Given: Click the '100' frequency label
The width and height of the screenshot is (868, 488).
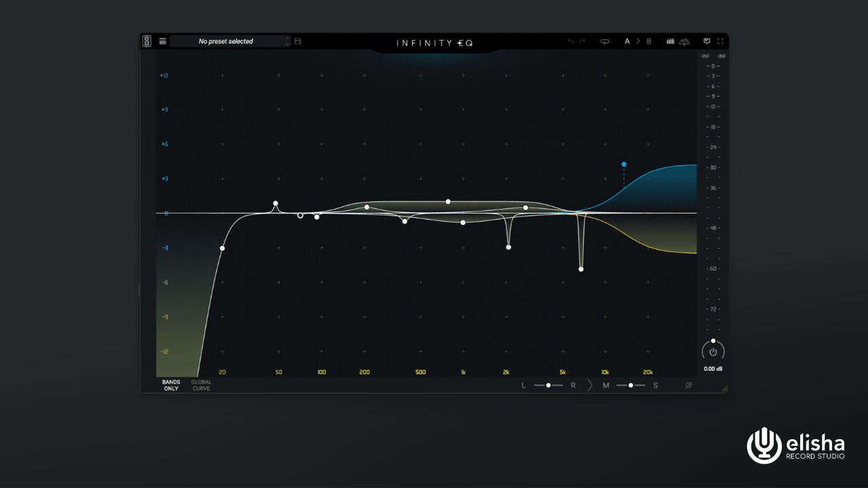Looking at the screenshot, I should click(321, 372).
